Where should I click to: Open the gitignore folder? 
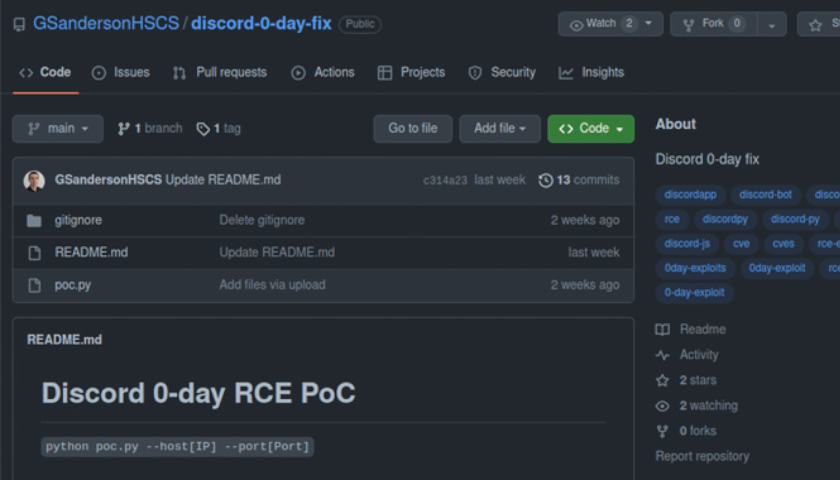pyautogui.click(x=78, y=220)
